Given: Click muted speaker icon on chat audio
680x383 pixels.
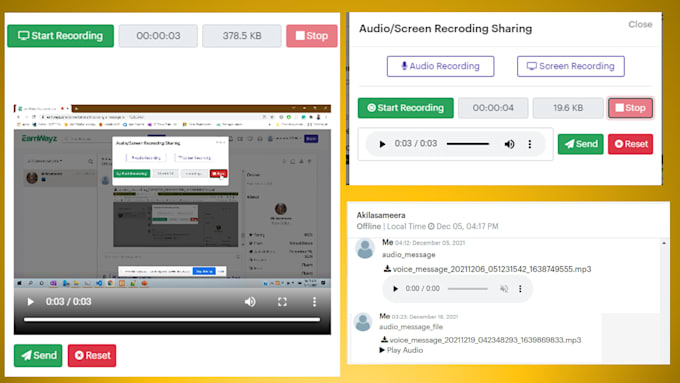Looking at the screenshot, I should pos(503,288).
